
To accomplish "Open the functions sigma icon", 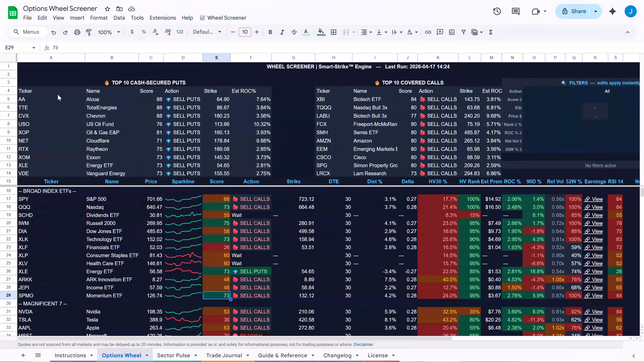I will (x=491, y=32).
